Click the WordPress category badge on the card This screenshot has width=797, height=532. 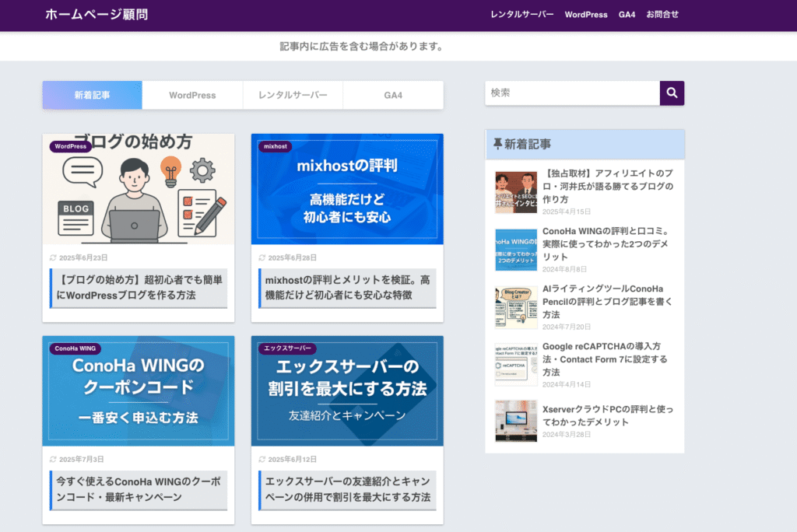point(71,146)
